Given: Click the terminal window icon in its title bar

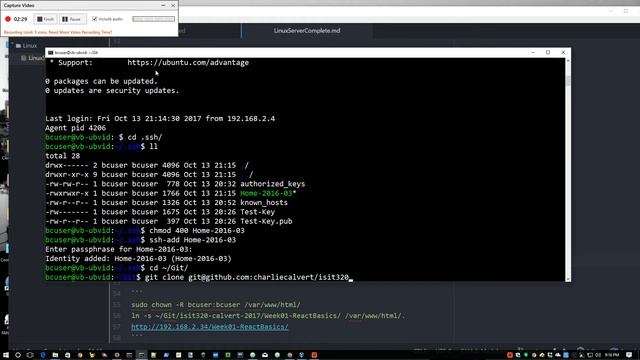Looking at the screenshot, I should coord(50,52).
